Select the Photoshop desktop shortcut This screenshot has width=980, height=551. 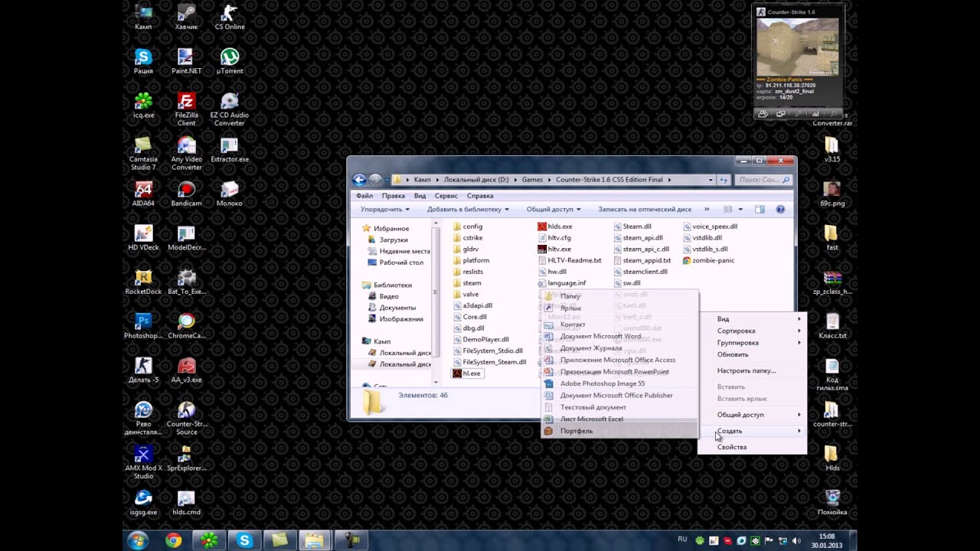coord(143,327)
